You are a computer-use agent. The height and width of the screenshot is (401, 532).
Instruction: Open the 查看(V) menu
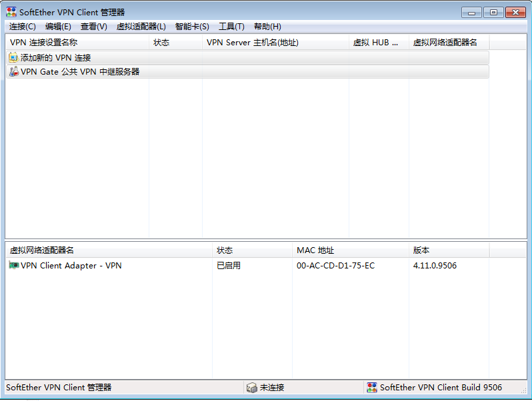click(93, 27)
